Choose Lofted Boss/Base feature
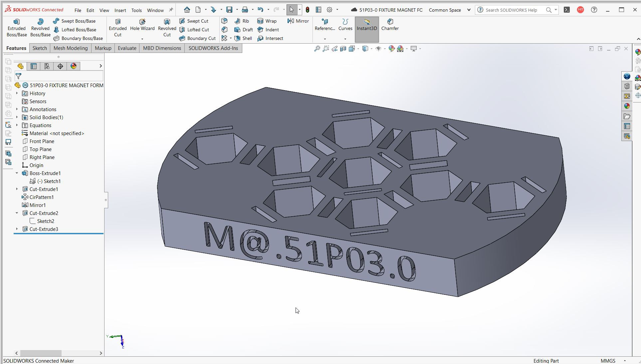641x364 pixels. pyautogui.click(x=75, y=30)
